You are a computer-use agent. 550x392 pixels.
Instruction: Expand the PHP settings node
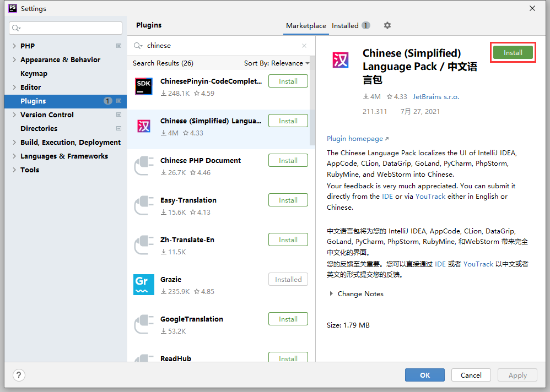tap(14, 46)
